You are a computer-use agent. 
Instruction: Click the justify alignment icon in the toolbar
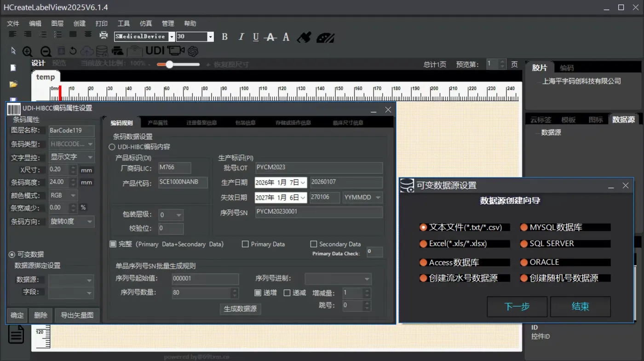pyautogui.click(x=73, y=35)
